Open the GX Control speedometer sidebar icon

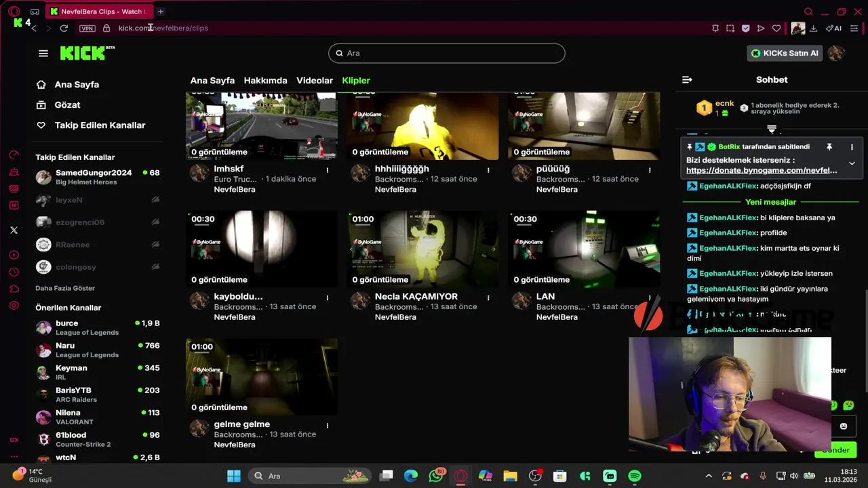click(x=14, y=155)
